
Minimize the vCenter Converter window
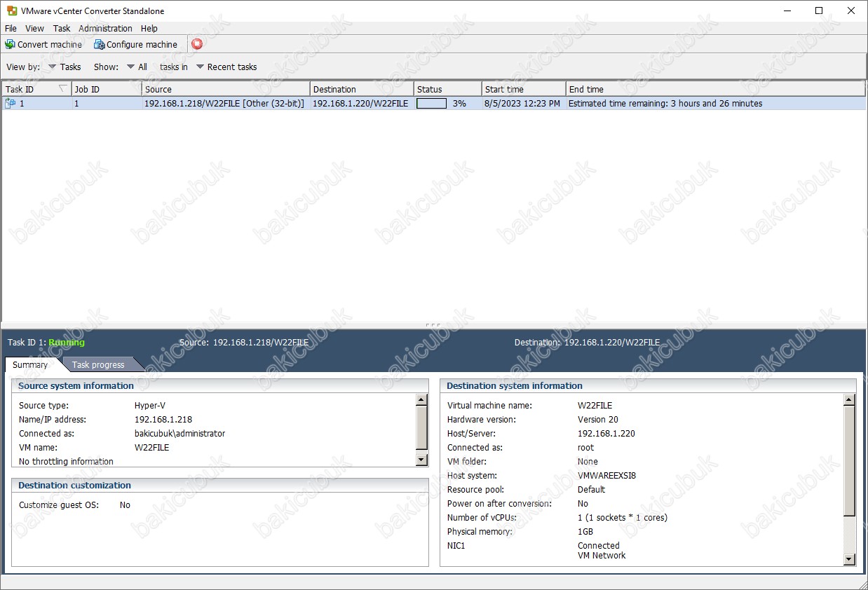click(787, 11)
